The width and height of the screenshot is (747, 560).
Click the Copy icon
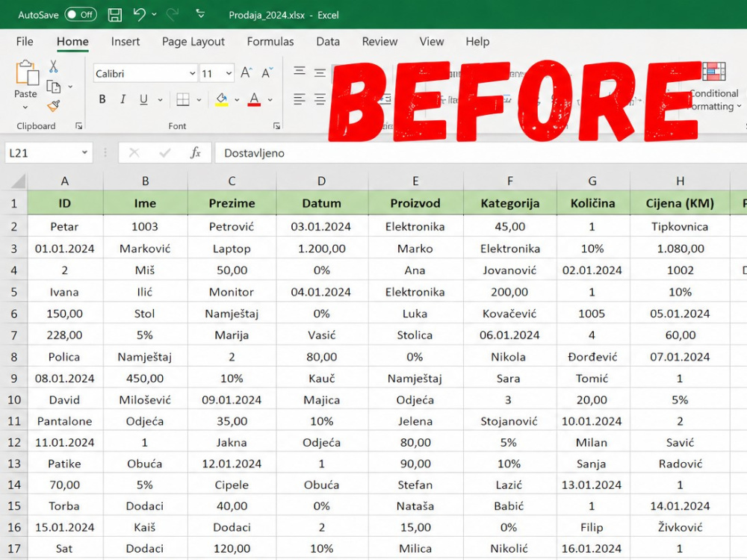click(53, 87)
